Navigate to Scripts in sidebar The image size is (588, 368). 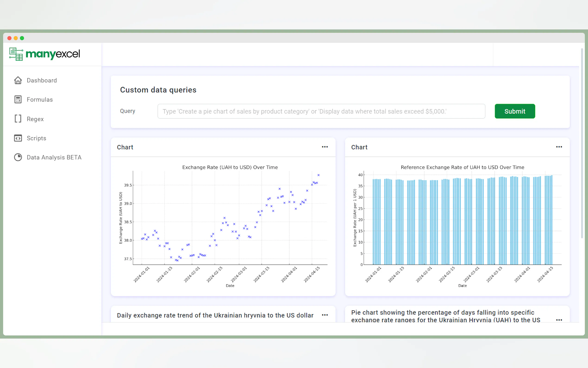[37, 138]
